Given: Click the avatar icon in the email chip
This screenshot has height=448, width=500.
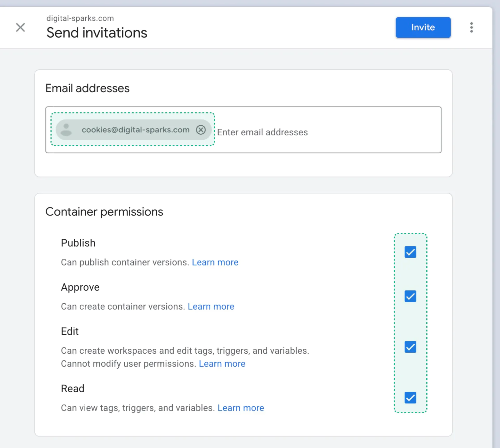Looking at the screenshot, I should [66, 130].
